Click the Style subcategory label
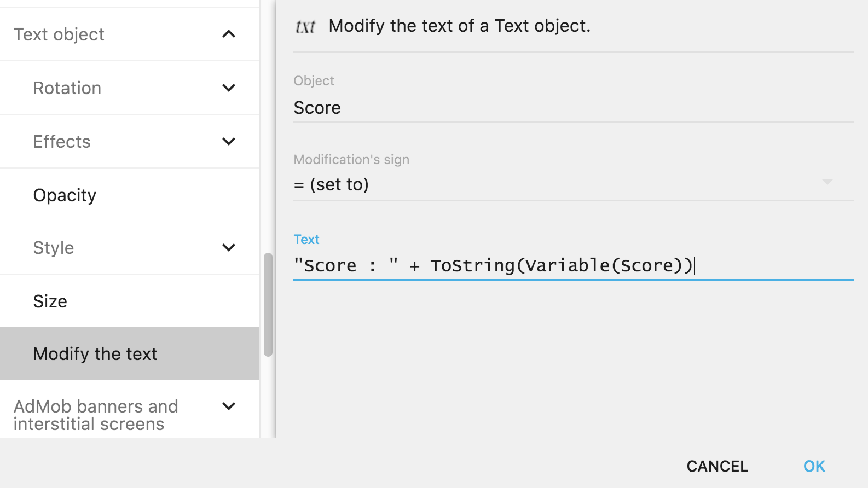The width and height of the screenshot is (868, 488). click(54, 248)
